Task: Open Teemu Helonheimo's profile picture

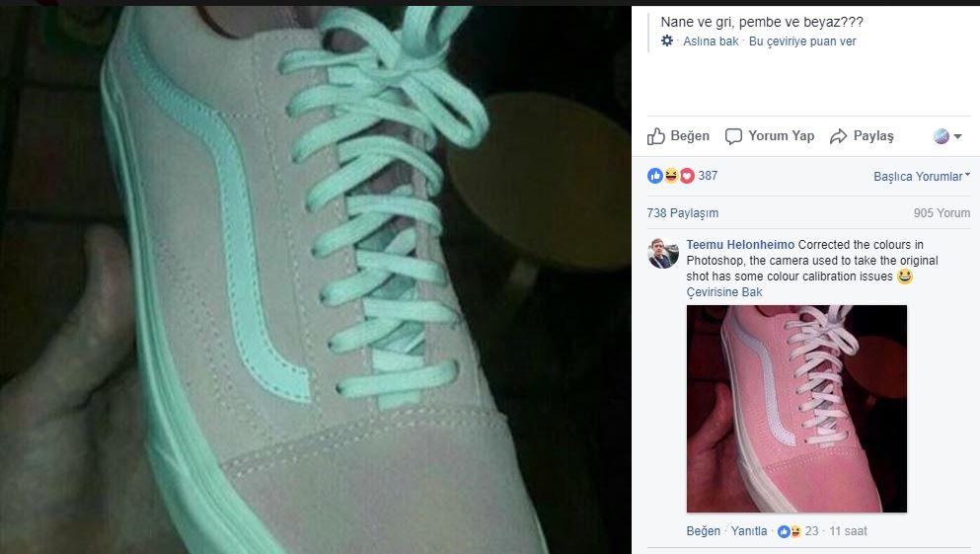Action: [663, 253]
